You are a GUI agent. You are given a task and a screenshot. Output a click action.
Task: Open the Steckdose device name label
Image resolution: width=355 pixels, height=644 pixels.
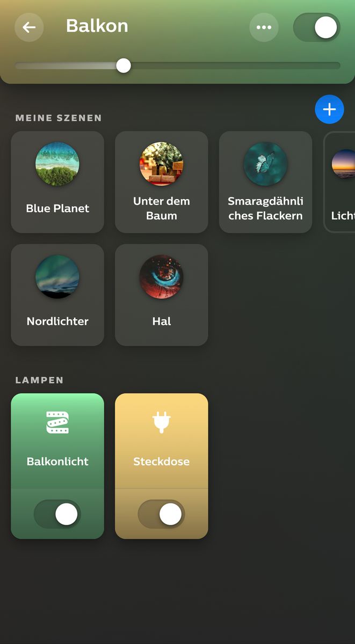point(162,462)
